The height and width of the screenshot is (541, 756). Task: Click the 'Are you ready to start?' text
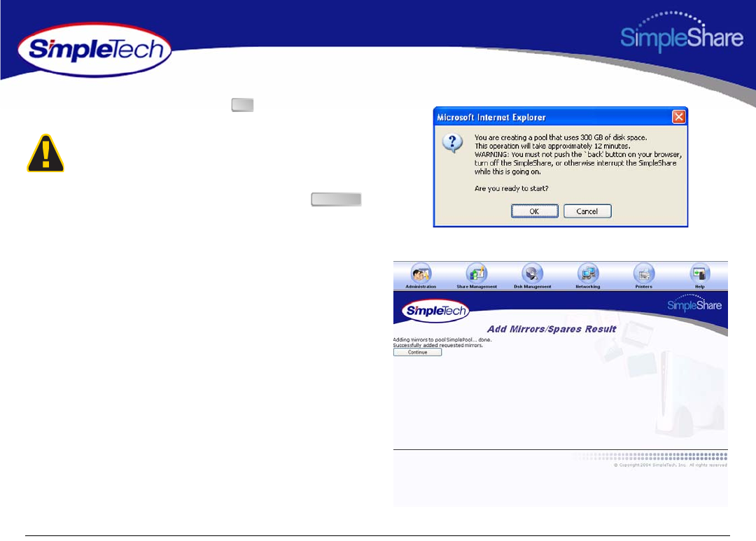[512, 188]
